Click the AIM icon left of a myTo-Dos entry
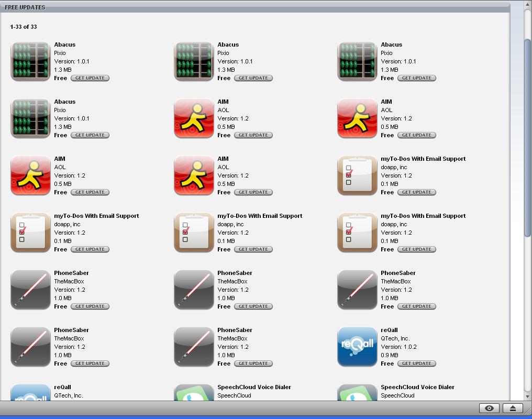The height and width of the screenshot is (419, 532). click(x=194, y=175)
